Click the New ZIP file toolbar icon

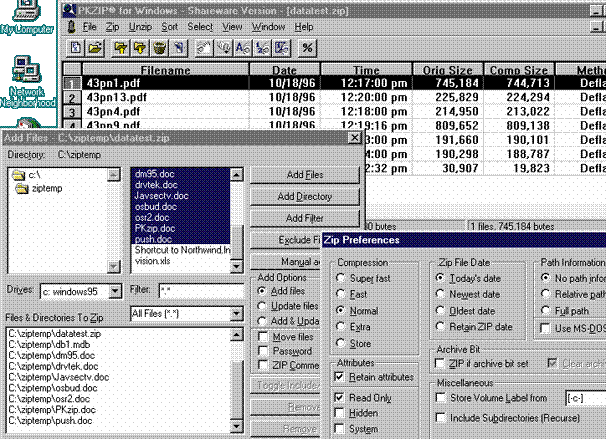pyautogui.click(x=75, y=48)
